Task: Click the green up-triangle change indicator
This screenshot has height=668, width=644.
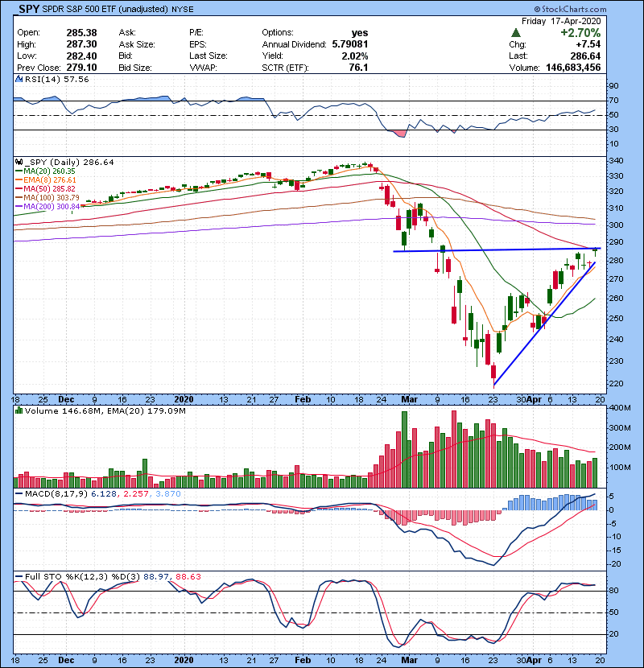Action: (x=516, y=33)
